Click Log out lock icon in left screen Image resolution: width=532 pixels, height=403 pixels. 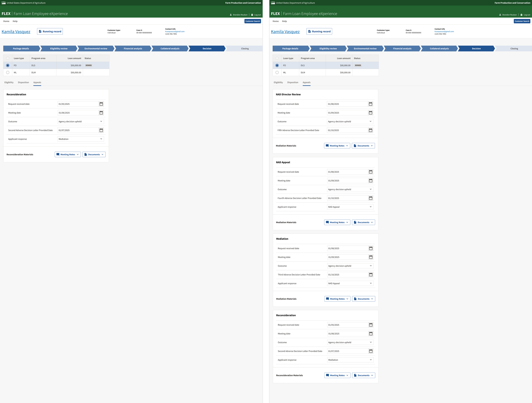[252, 15]
